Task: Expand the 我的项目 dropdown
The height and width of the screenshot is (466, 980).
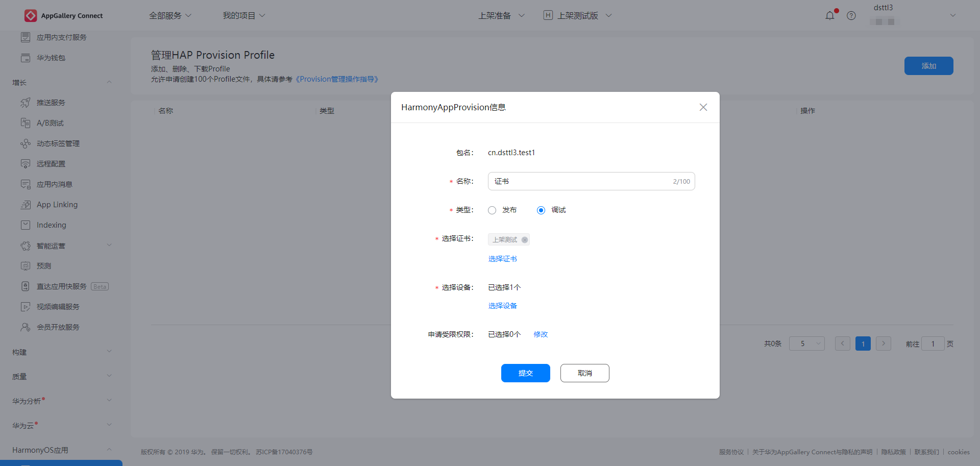Action: [x=244, y=16]
